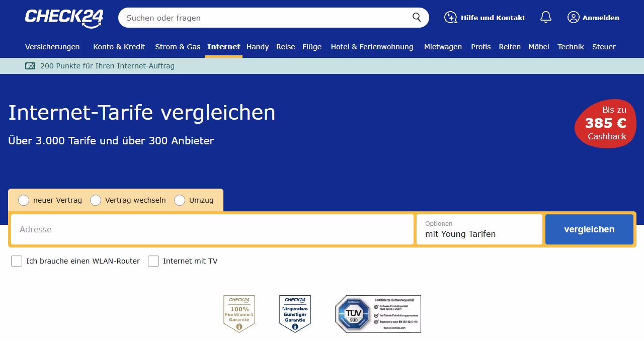Select the Internet navigation tab

(x=224, y=47)
